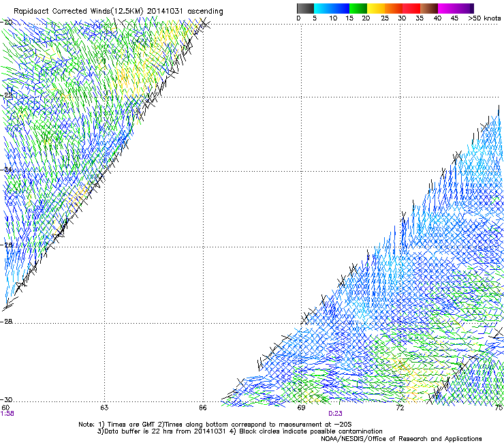This screenshot has height=443, width=504.
Task: Click the brown 35-40 knots color segment
Action: [429, 8]
